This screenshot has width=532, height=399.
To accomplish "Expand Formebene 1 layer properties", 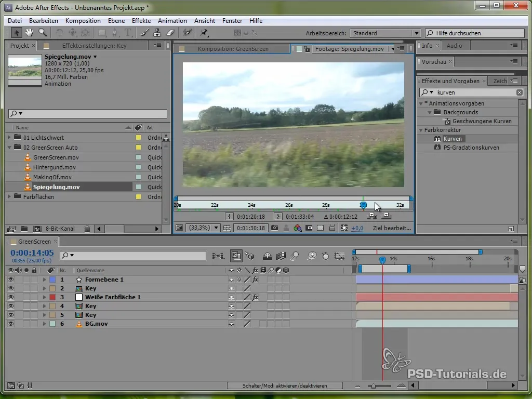I will click(44, 280).
